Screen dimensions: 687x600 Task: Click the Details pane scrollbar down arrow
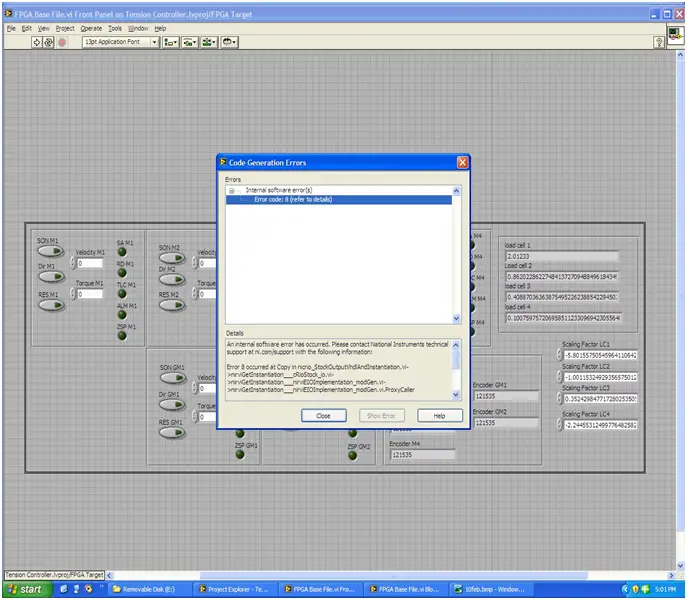point(456,395)
